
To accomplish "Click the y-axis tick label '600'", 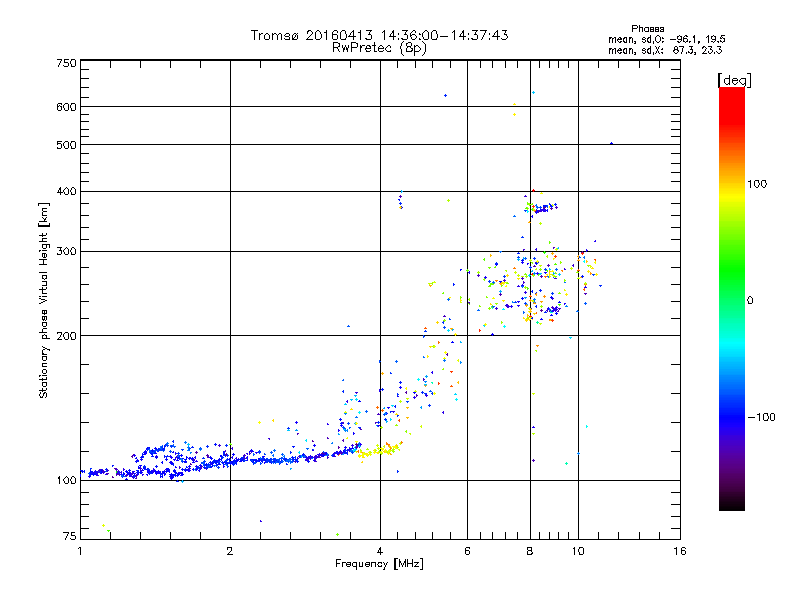I will coord(66,107).
